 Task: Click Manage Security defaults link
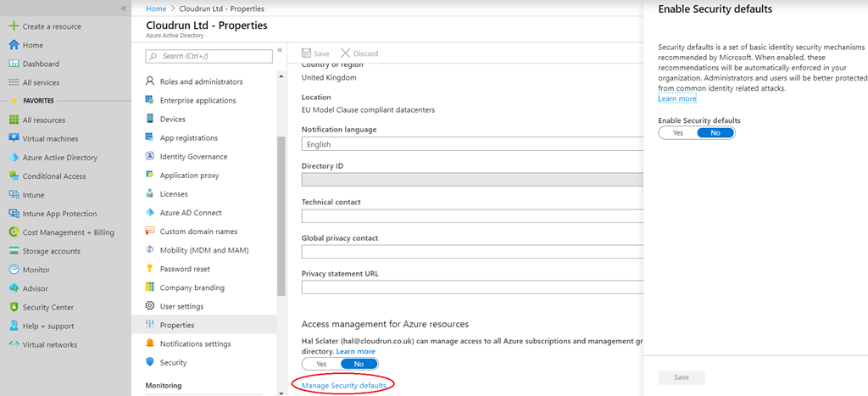point(344,385)
